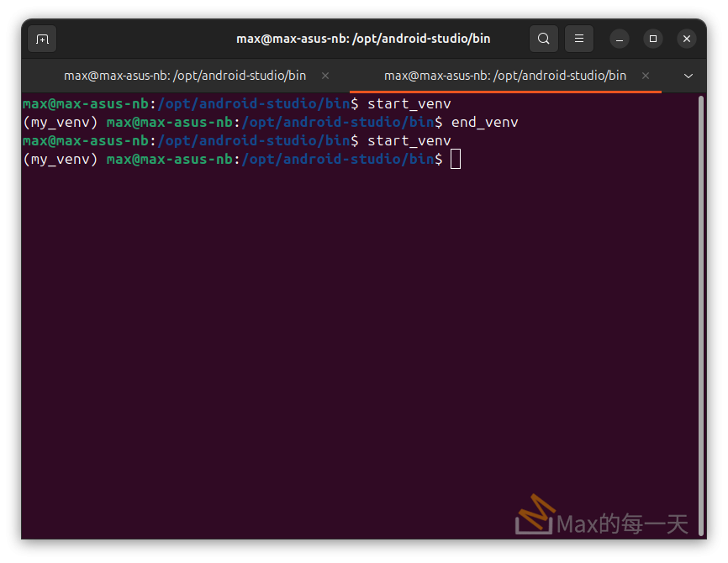Image resolution: width=728 pixels, height=563 pixels.
Task: Click the search magnifier icon
Action: (x=544, y=39)
